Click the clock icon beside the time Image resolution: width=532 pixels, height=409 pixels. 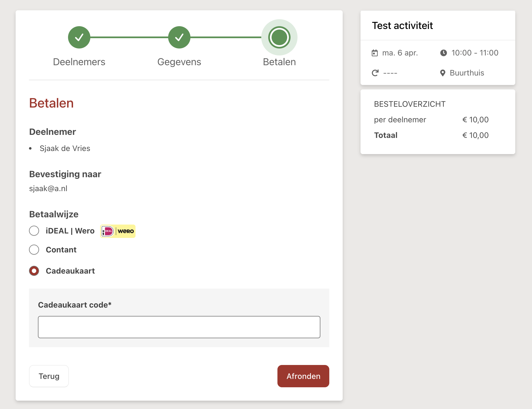(443, 53)
